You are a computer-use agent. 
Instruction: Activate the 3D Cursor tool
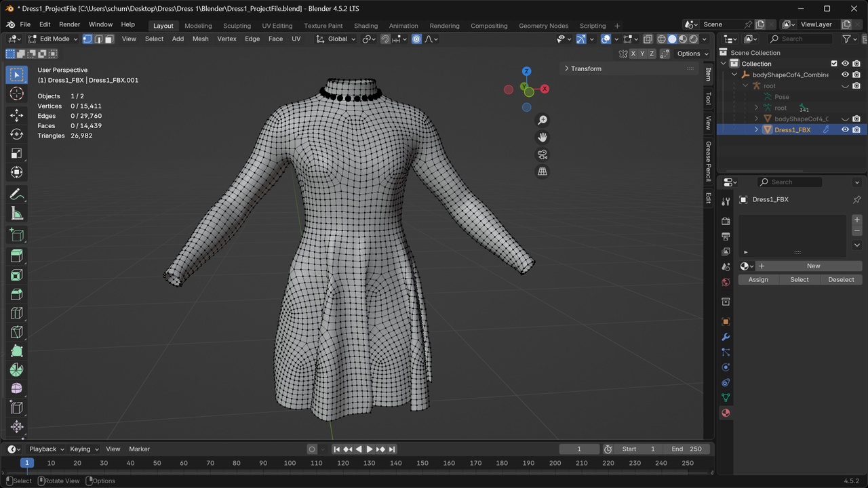click(x=17, y=94)
